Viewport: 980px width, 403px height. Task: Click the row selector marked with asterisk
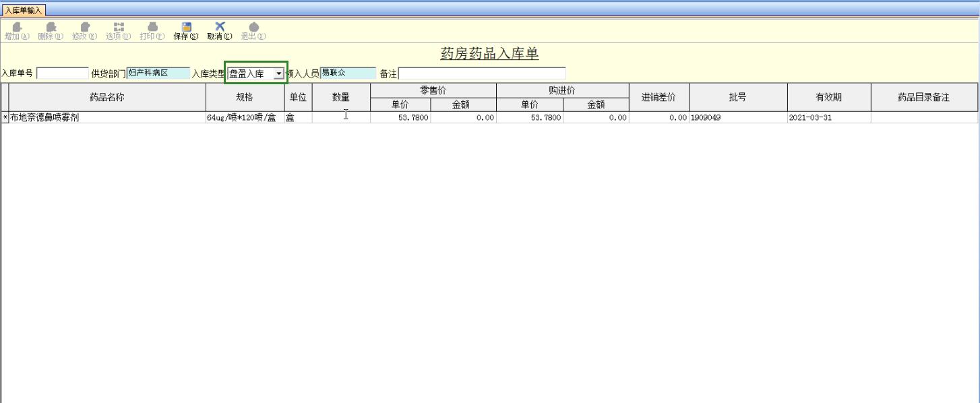click(x=5, y=117)
